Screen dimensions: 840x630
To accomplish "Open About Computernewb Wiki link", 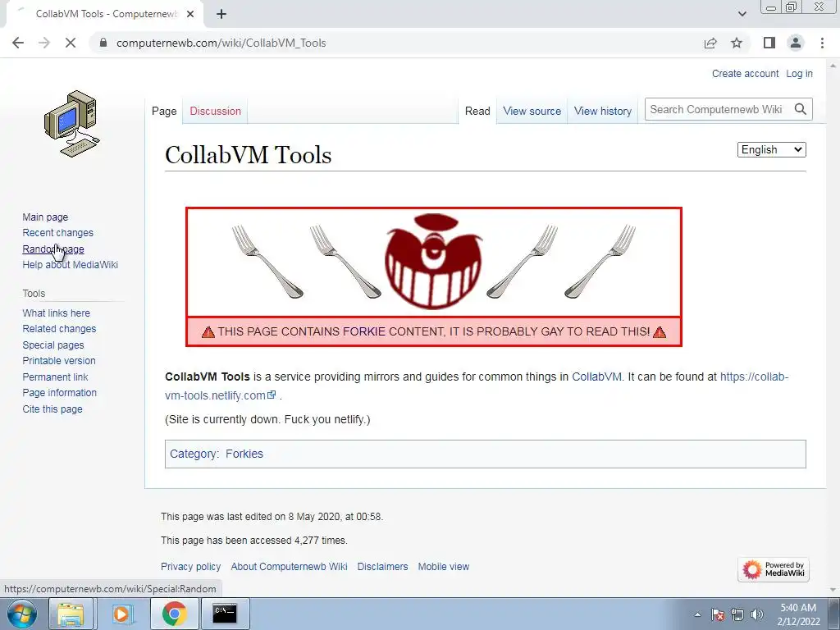I will pos(289,566).
